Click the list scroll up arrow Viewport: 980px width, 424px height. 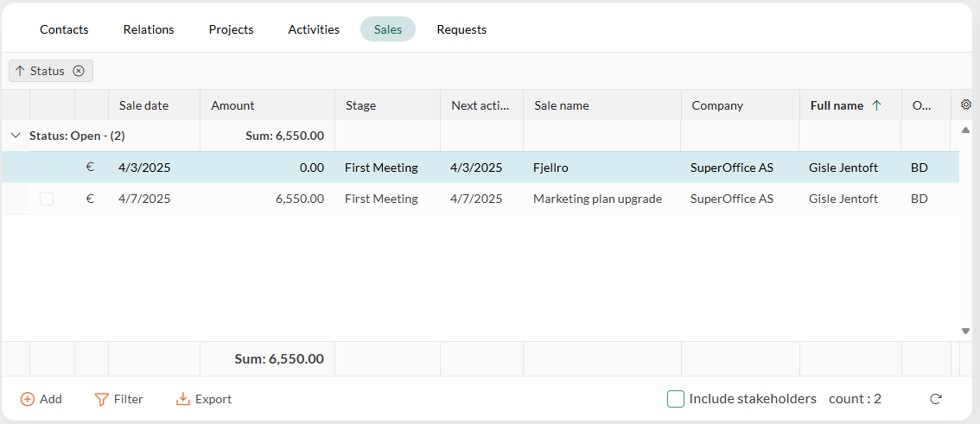coord(965,130)
